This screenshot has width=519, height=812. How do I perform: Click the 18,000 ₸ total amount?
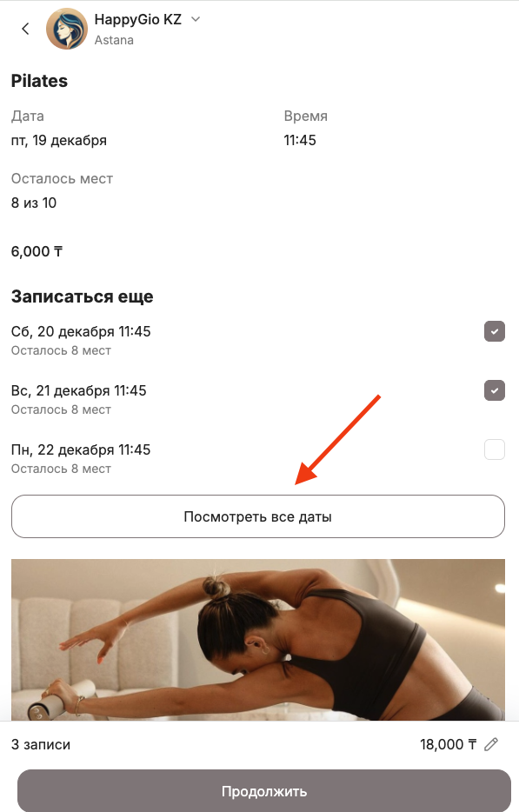448,745
